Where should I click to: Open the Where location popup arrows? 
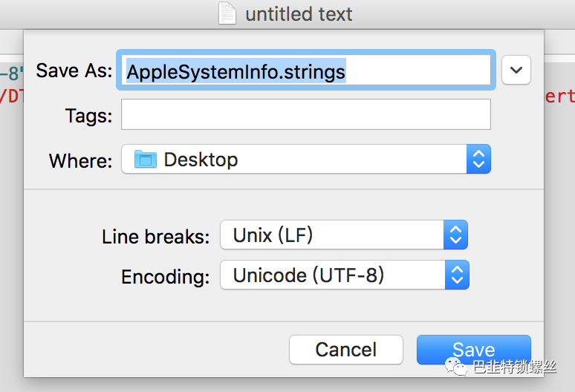coord(478,159)
